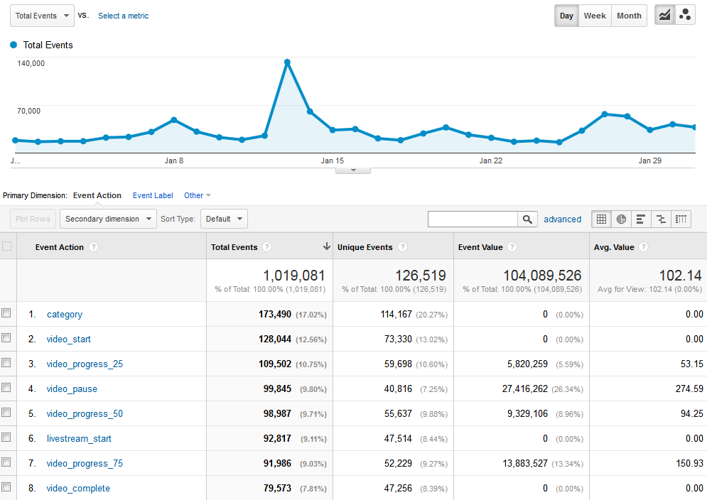Select the performance bar view
Viewport: 707px width, 500px height.
pos(641,219)
